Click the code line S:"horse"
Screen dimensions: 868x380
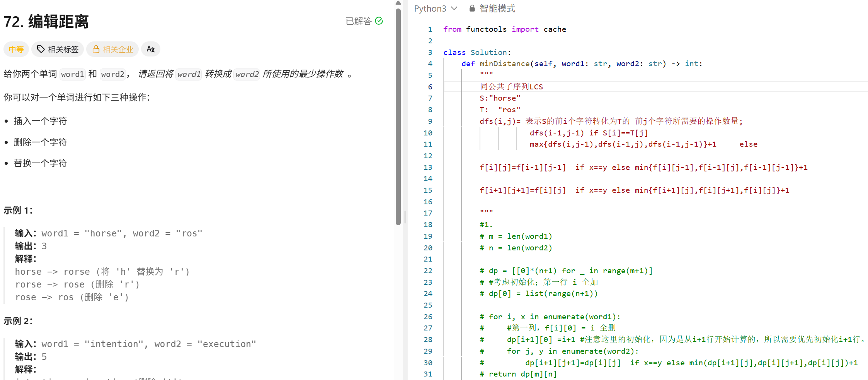point(500,98)
